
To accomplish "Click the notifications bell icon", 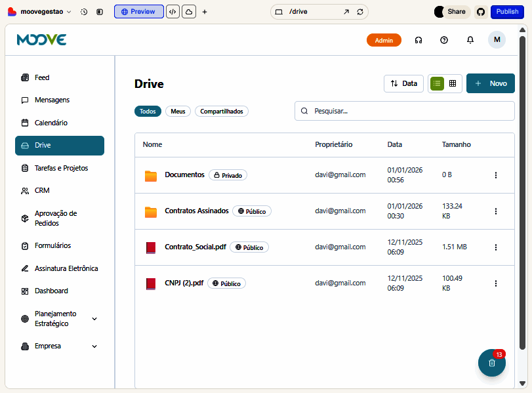I will 470,40.
